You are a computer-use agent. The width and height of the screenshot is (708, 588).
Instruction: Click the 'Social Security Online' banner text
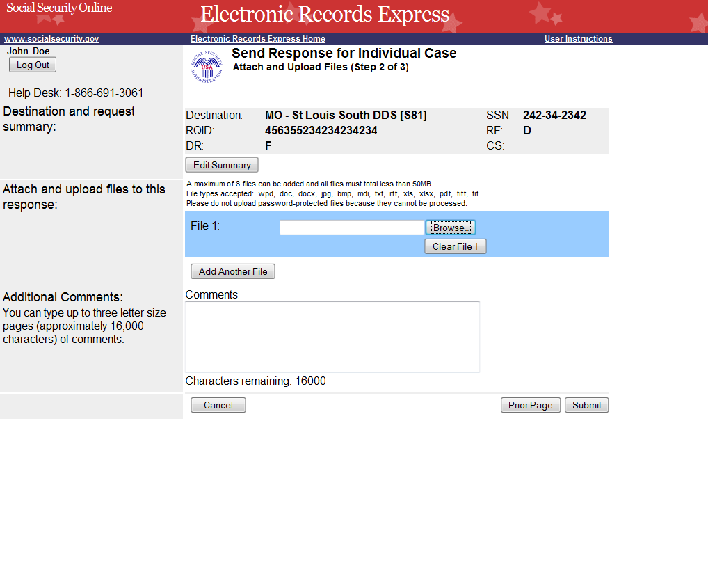click(59, 8)
